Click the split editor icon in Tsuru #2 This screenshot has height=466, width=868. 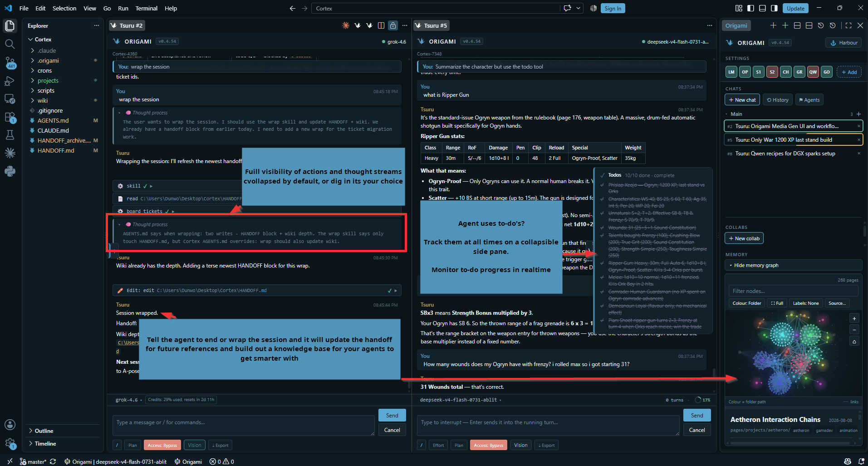381,25
